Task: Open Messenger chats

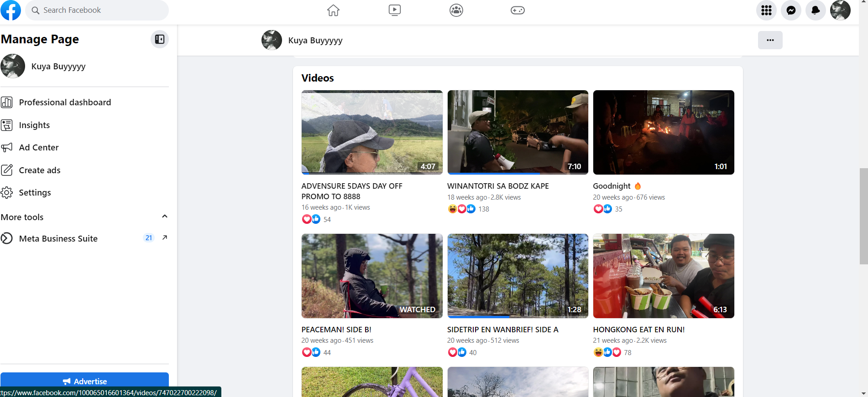Action: coord(791,10)
